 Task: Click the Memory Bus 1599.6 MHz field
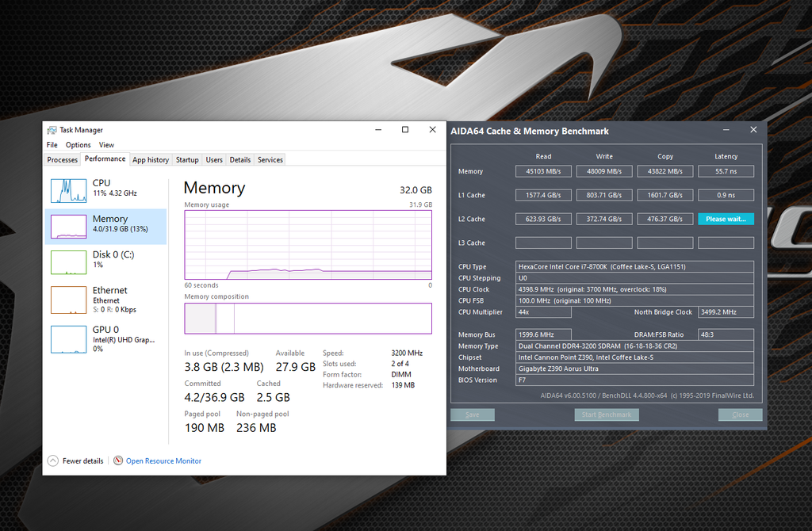(x=543, y=335)
